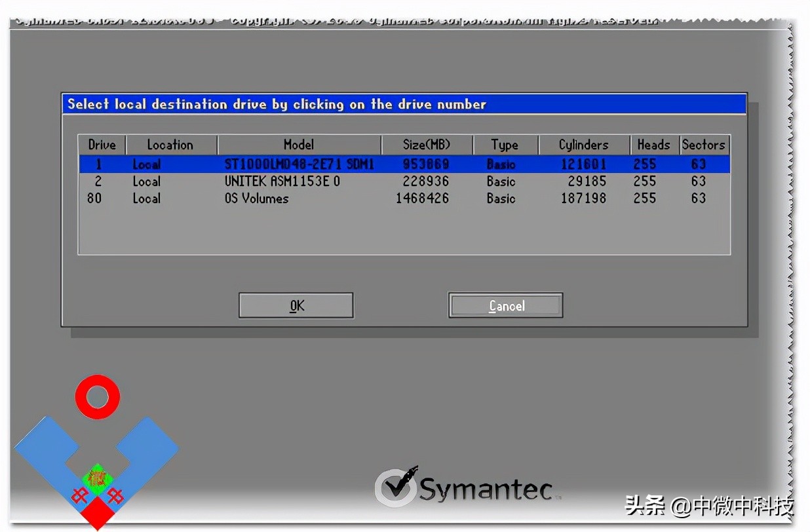Click the Size(MB) column header

(427, 145)
